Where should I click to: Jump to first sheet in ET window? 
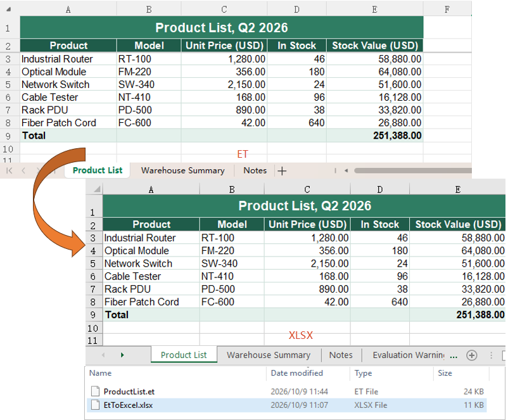point(9,170)
